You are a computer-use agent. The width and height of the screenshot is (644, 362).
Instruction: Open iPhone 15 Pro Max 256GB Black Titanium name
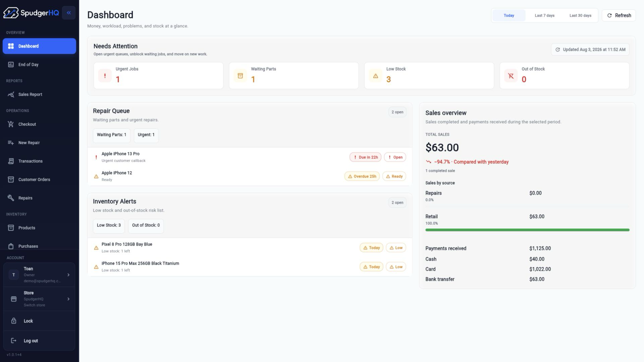140,263
